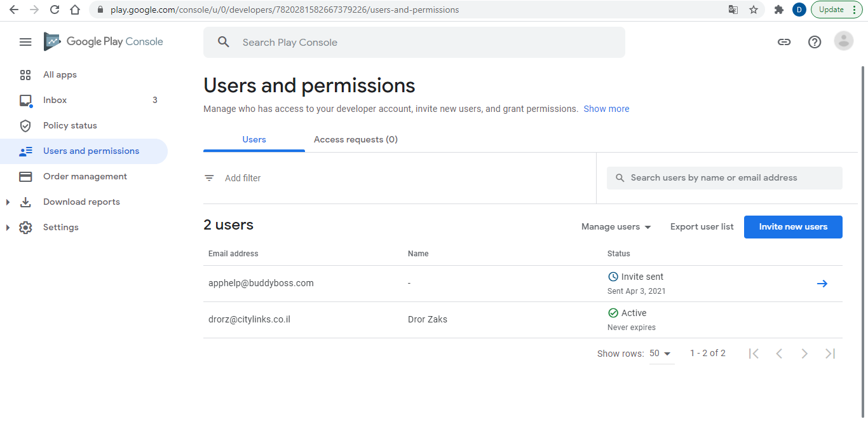Expand the Manage users dropdown
The image size is (868, 421).
[616, 227]
